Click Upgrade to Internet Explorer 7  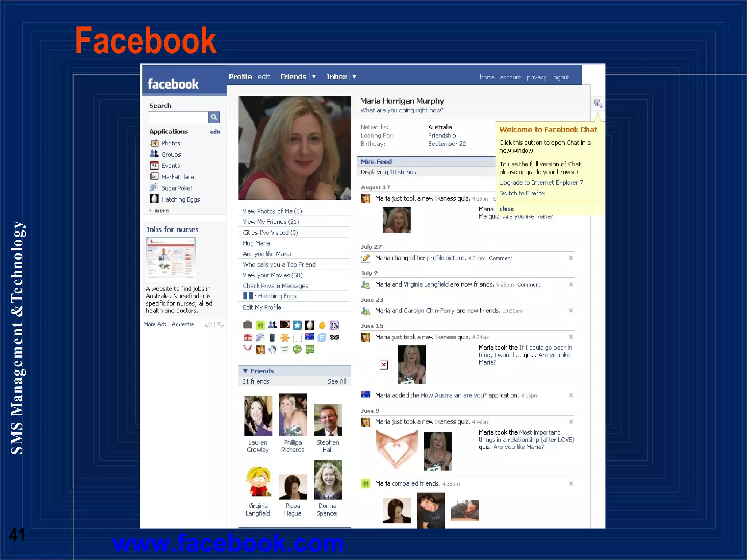(x=541, y=182)
